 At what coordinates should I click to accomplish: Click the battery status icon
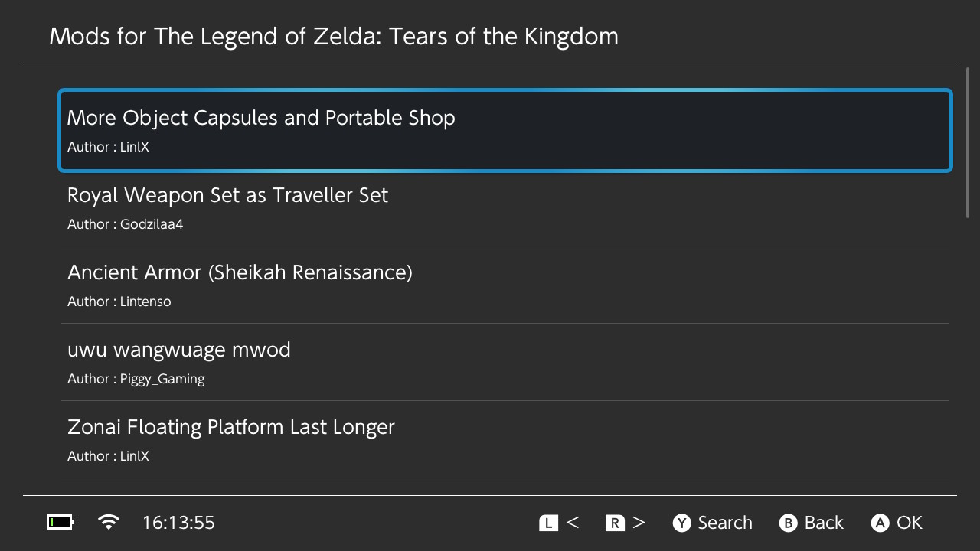pyautogui.click(x=60, y=523)
